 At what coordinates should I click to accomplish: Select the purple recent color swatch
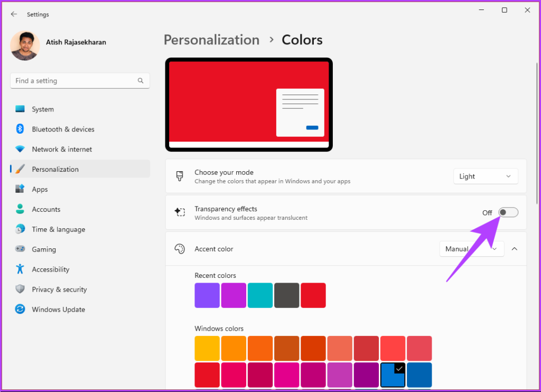tap(207, 295)
